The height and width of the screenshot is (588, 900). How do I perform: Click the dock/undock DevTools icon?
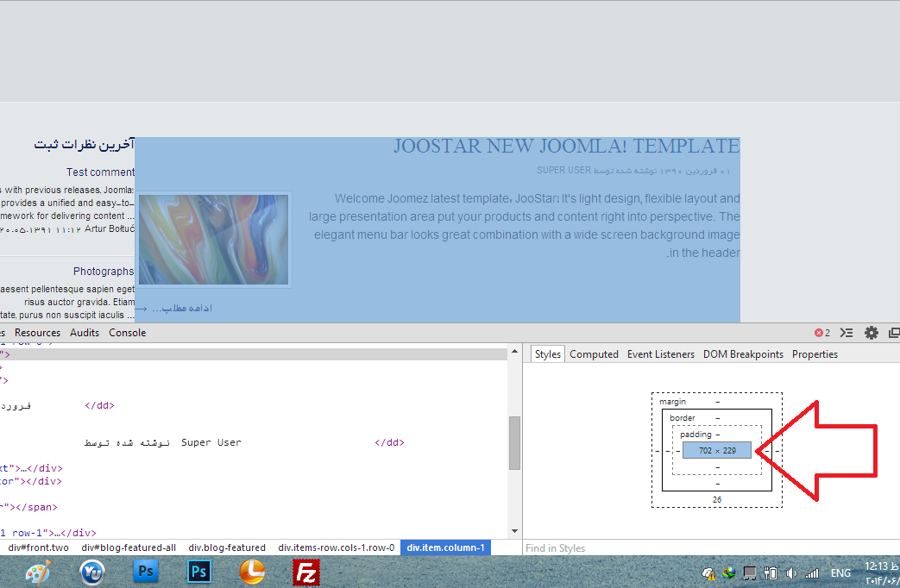894,333
